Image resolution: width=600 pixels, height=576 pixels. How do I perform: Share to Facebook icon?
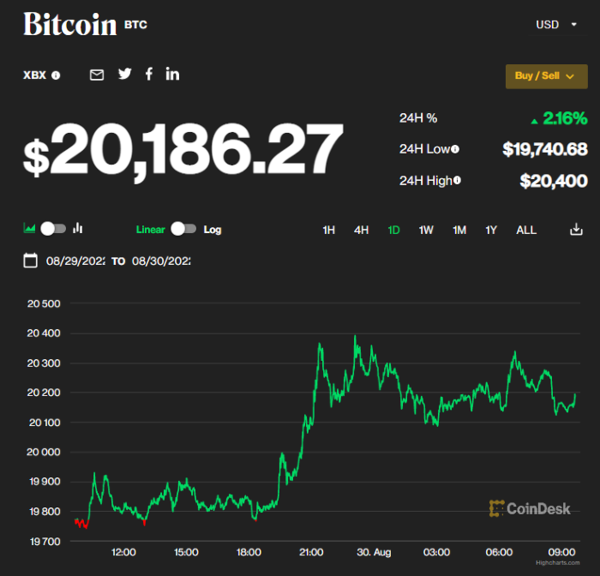pyautogui.click(x=149, y=74)
